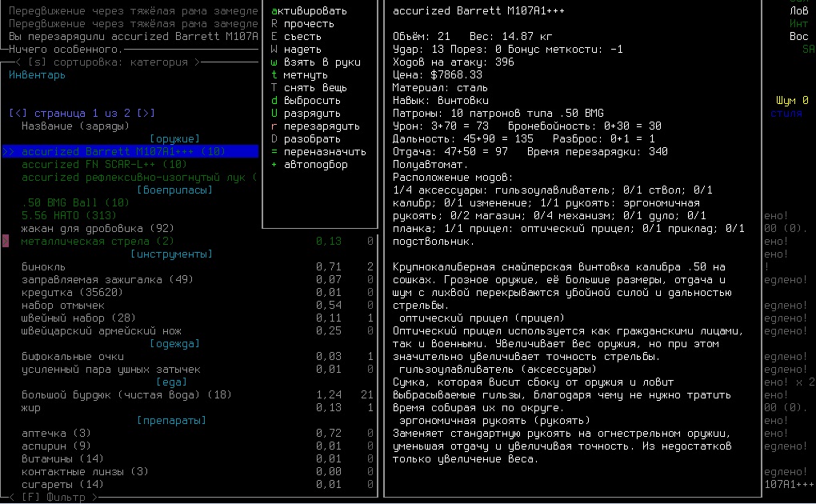Go to previous inventory page with [<]
816x504 pixels.
click(x=18, y=113)
